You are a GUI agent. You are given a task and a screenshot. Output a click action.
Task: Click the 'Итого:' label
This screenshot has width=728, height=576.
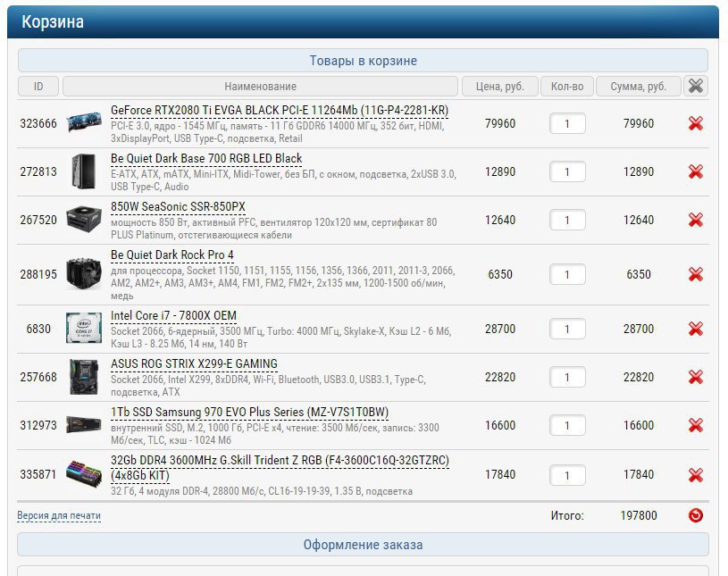567,515
